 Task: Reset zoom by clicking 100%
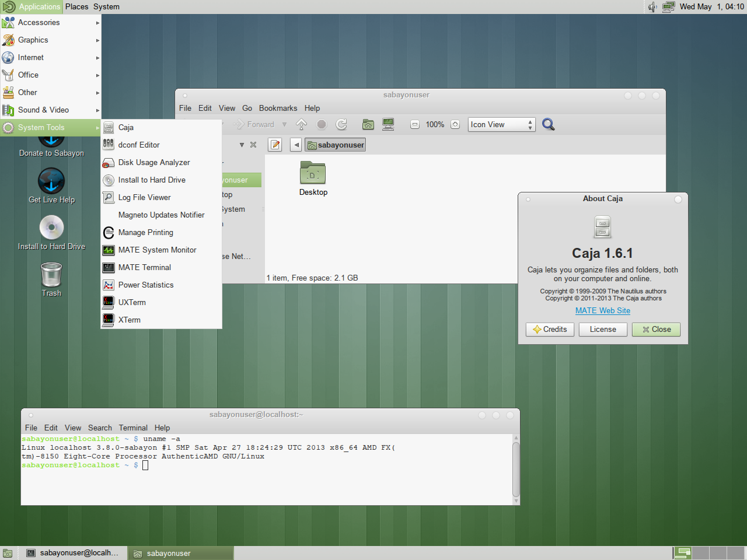pos(435,124)
